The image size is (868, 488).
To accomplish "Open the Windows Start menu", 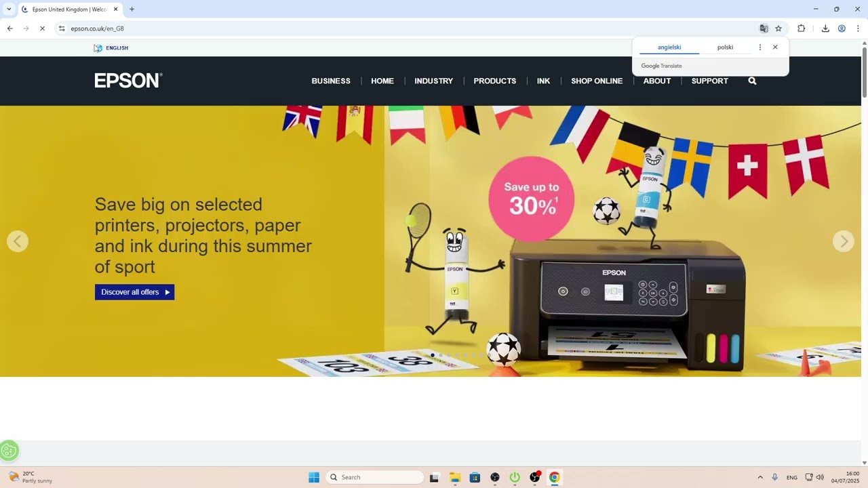I will tap(314, 477).
